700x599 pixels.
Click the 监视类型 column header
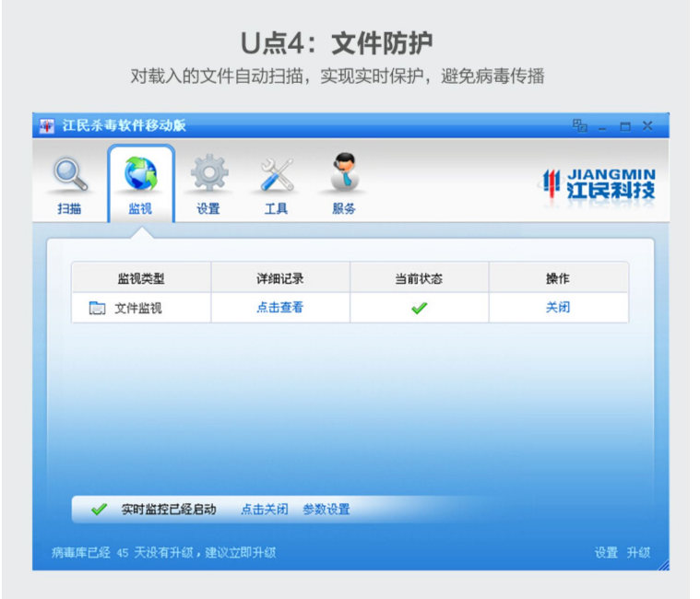tap(141, 278)
